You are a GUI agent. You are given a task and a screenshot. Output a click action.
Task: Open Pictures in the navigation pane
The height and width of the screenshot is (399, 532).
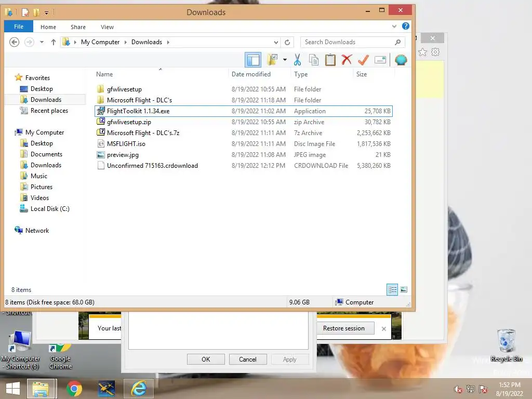click(x=42, y=187)
